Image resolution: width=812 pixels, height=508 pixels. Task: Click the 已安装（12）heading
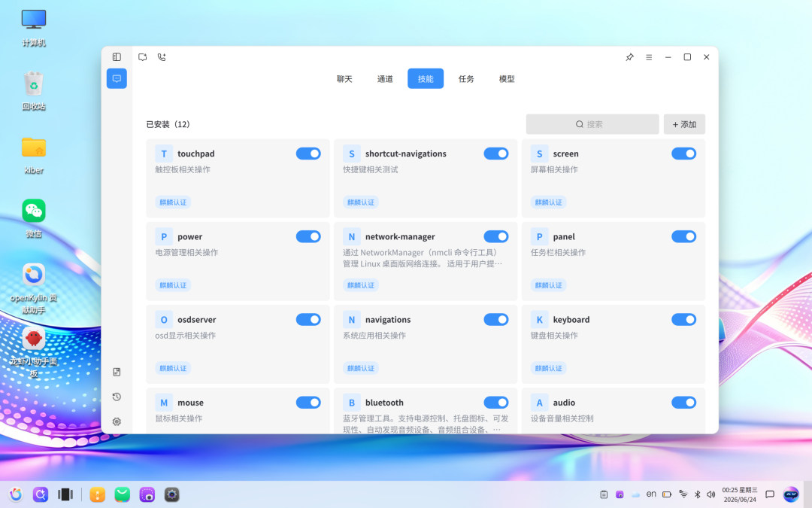(x=168, y=124)
